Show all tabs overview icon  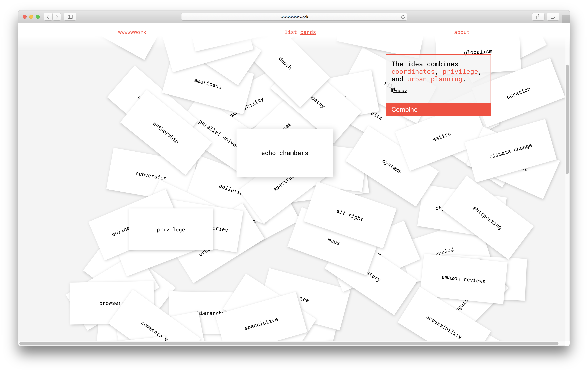tap(553, 17)
